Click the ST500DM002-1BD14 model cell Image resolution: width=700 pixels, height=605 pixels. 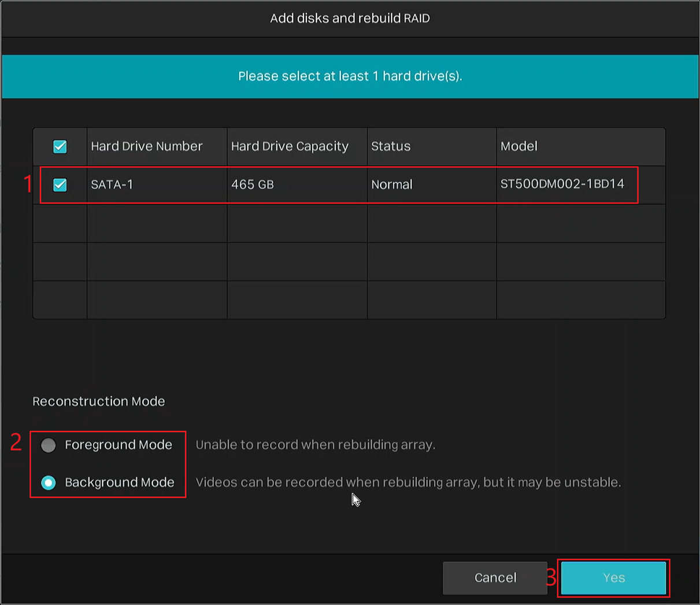(581, 185)
